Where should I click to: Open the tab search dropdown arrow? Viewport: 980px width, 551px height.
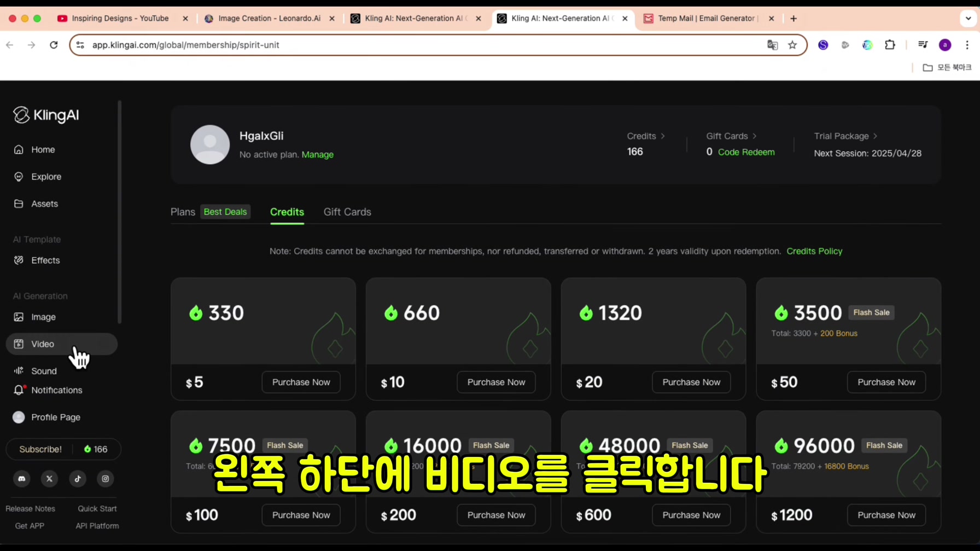[968, 18]
